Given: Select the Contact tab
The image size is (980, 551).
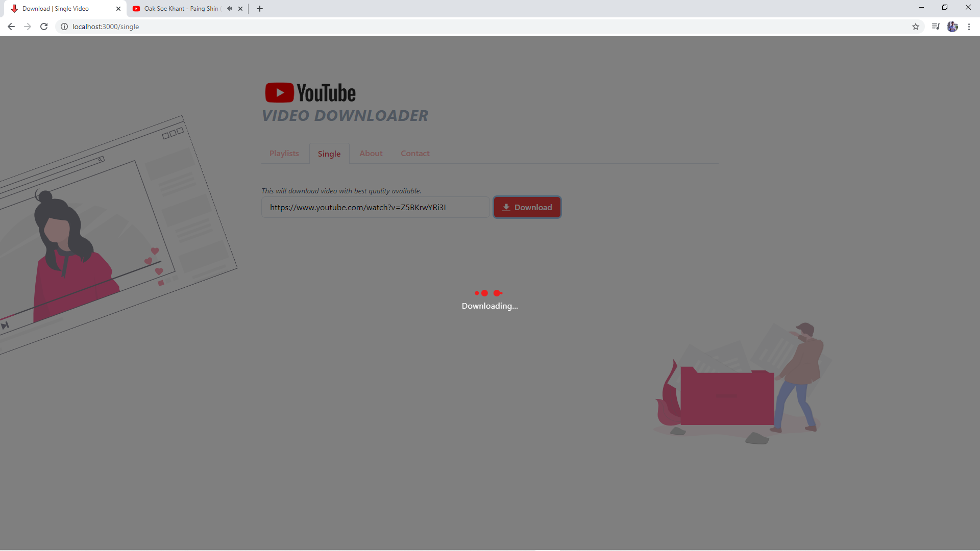Looking at the screenshot, I should tap(415, 153).
